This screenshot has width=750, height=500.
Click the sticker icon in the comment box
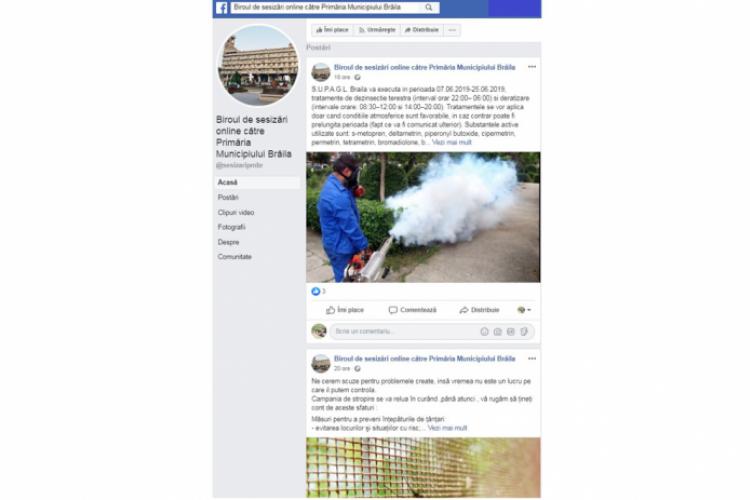pos(524,332)
